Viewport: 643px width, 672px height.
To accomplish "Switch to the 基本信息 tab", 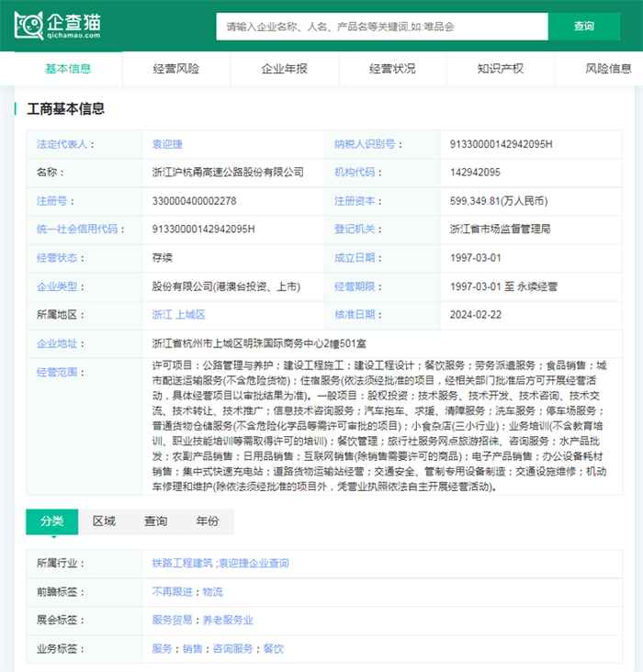I will point(68,69).
